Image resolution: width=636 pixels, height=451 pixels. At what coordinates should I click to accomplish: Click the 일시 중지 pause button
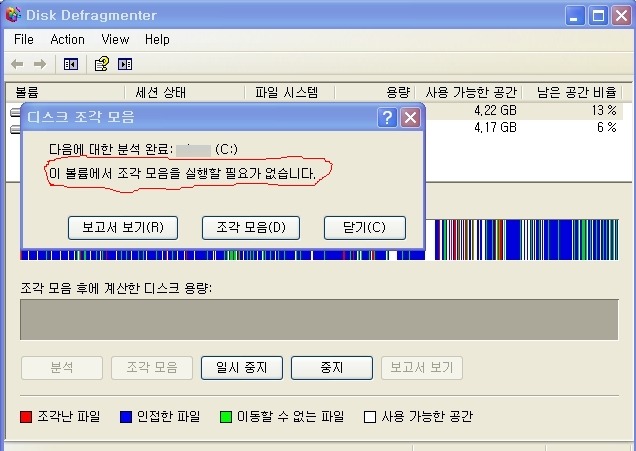[x=242, y=368]
